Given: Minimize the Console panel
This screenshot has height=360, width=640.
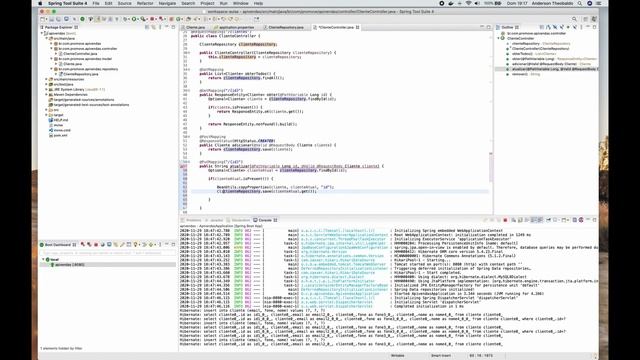Looking at the screenshot, I should coord(588,220).
